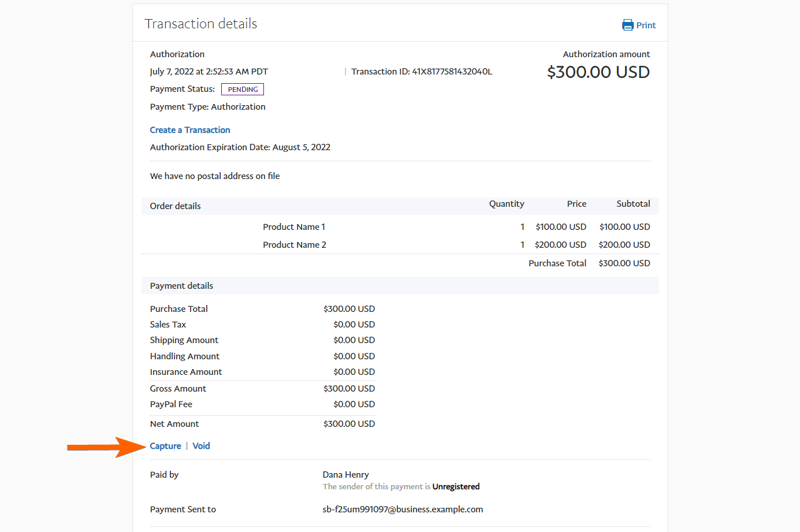Click the business recipient email address

pos(403,509)
